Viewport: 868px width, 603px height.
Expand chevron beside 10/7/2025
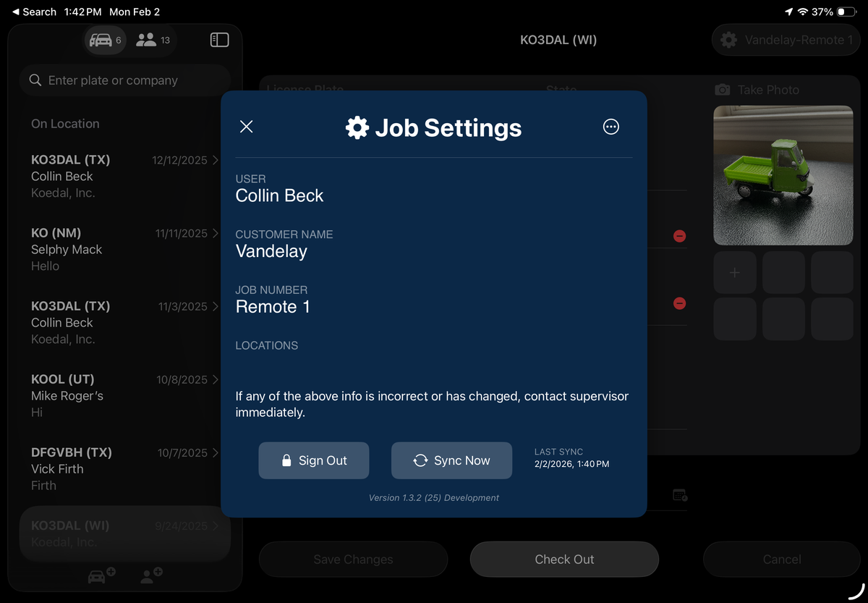pyautogui.click(x=216, y=452)
